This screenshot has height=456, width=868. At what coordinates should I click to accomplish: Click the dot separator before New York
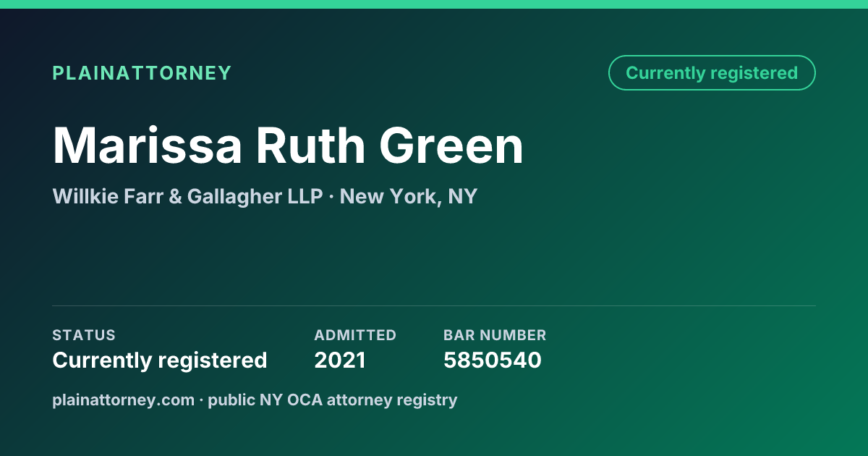point(331,197)
